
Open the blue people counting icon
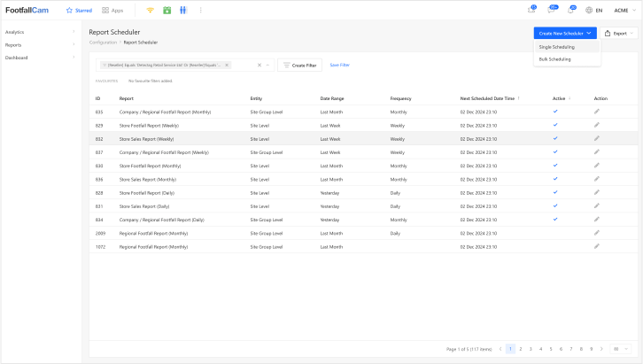(183, 11)
